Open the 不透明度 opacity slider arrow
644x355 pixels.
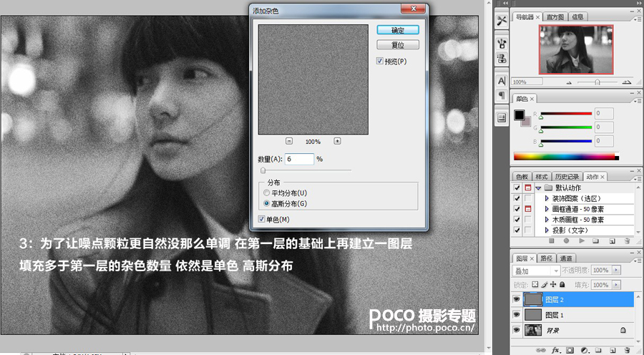(x=617, y=270)
